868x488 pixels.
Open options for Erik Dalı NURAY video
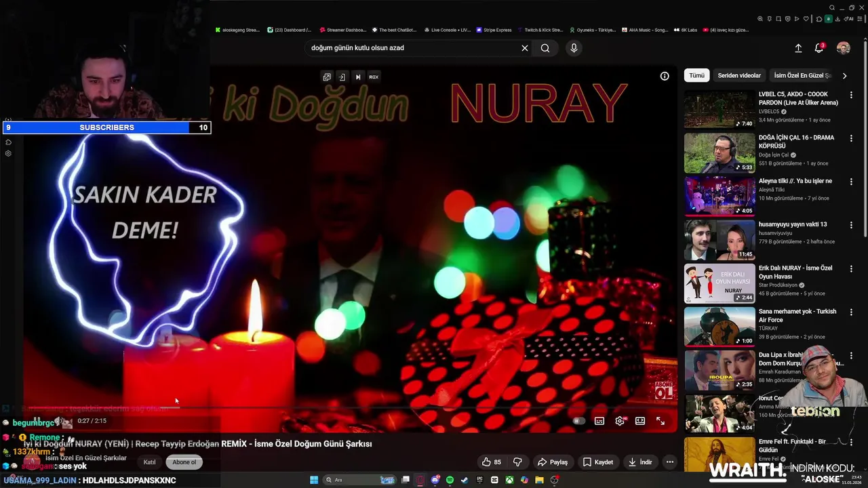[851, 268]
